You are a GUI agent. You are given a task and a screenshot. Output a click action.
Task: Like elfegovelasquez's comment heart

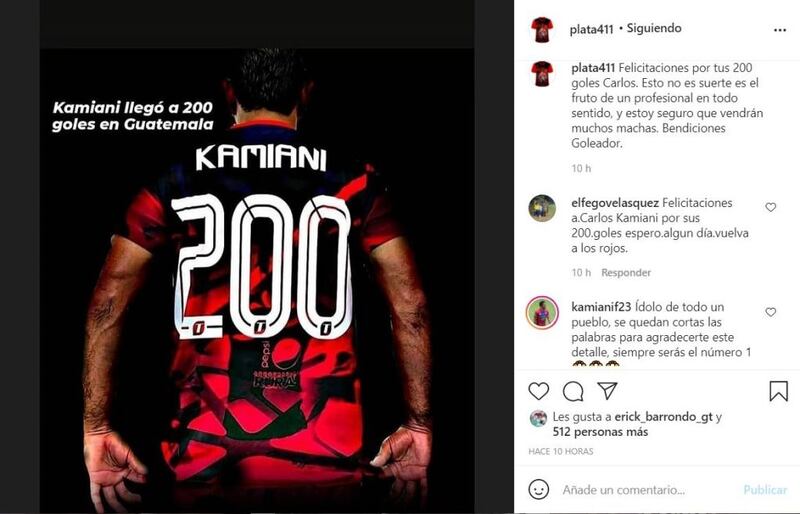(x=770, y=207)
